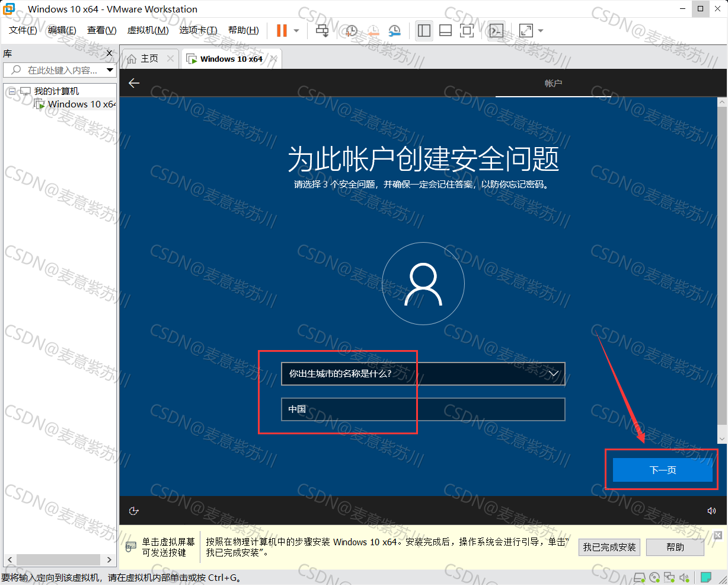Click the VM view scroll-up arrow

tap(721, 102)
